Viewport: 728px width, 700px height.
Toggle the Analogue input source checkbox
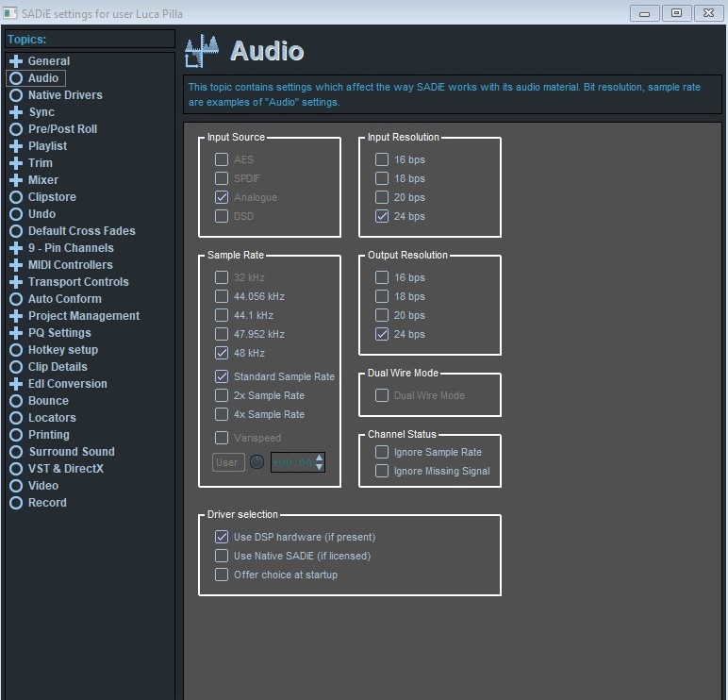222,197
